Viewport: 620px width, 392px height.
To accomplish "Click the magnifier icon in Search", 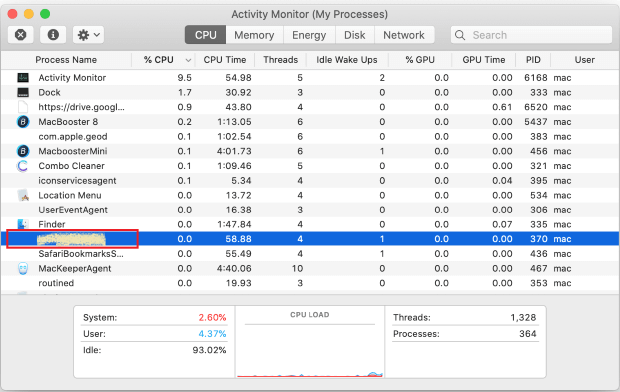I will click(460, 35).
